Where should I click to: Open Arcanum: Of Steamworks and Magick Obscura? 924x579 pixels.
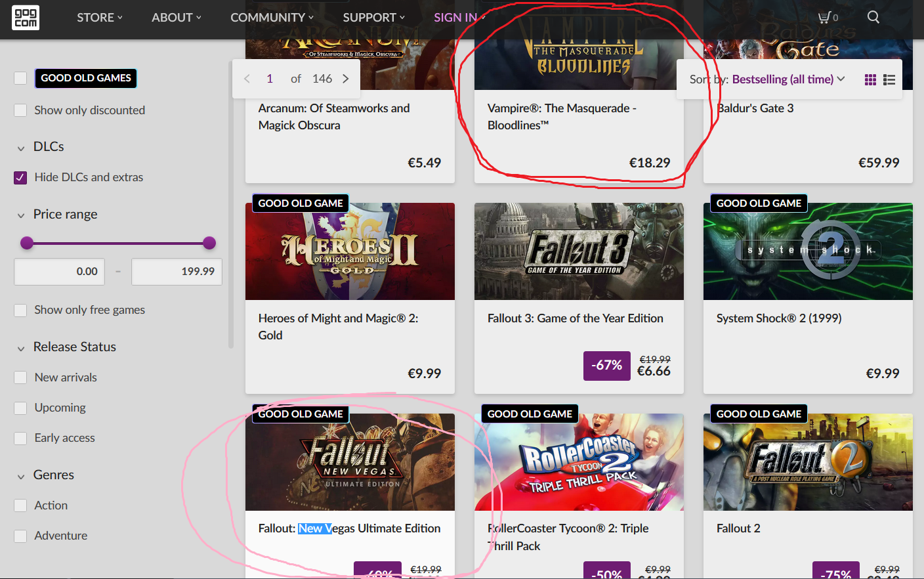(334, 117)
